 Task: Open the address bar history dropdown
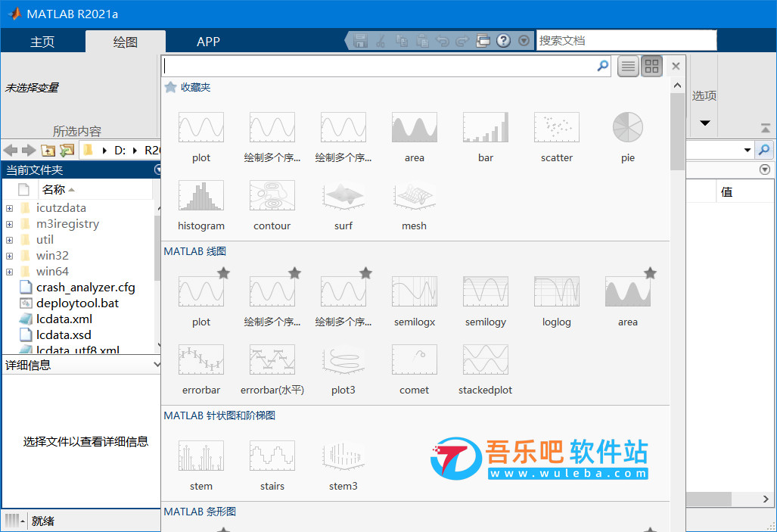pos(747,150)
